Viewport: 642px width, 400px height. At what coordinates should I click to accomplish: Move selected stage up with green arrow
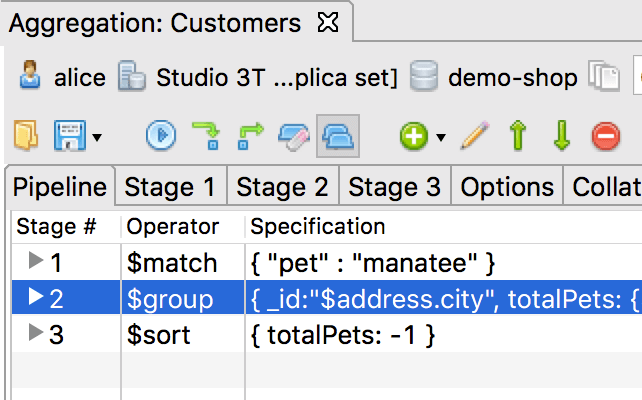[x=518, y=135]
